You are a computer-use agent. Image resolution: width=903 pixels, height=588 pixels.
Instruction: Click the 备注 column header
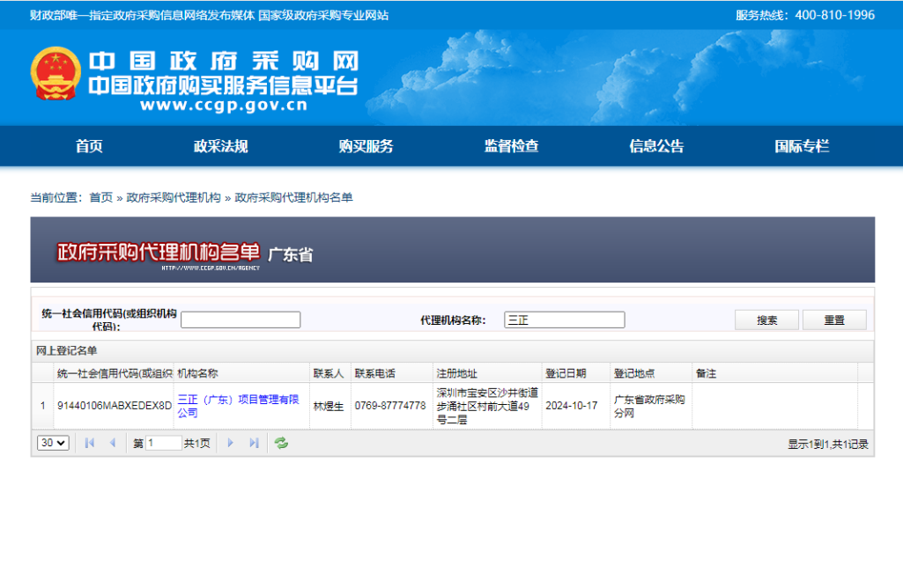pos(774,373)
